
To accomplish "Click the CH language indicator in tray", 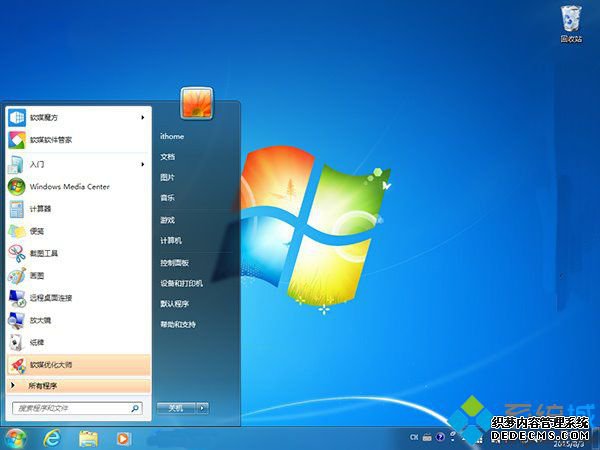I will click(x=414, y=437).
